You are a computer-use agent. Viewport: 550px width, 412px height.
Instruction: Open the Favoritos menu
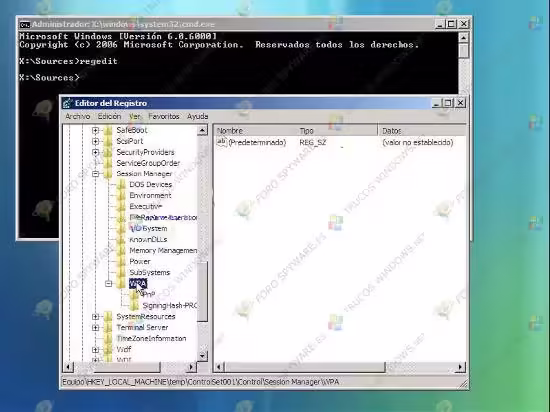[164, 116]
